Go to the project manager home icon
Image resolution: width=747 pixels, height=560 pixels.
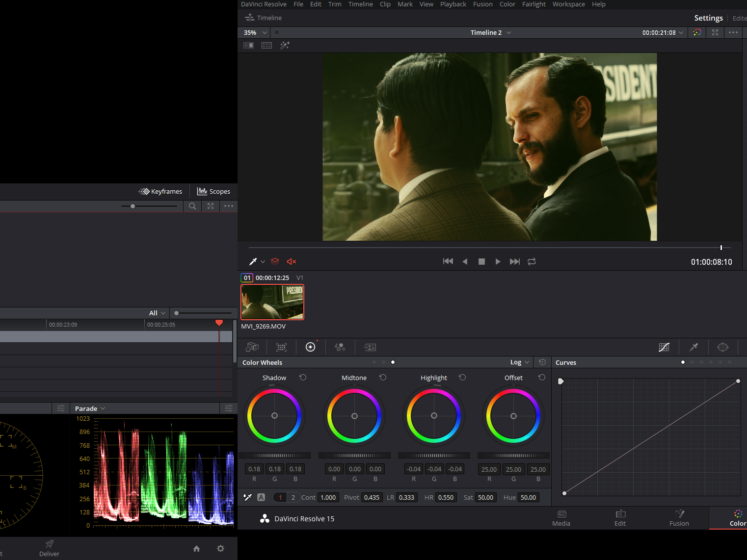point(197,549)
